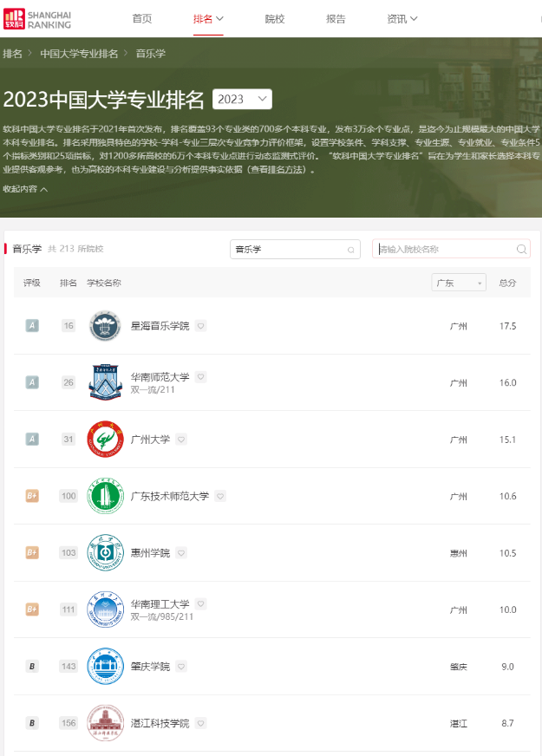Go to the 首页 nav item

(x=142, y=19)
